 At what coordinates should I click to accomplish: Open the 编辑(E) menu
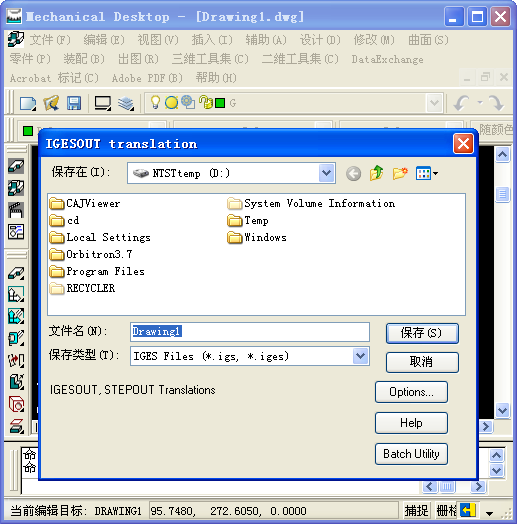pos(104,40)
